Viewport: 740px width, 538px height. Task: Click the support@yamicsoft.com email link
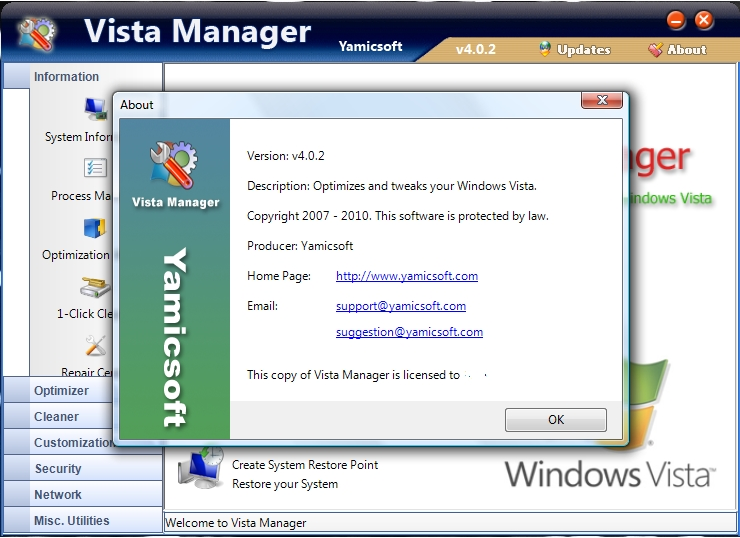tap(400, 306)
